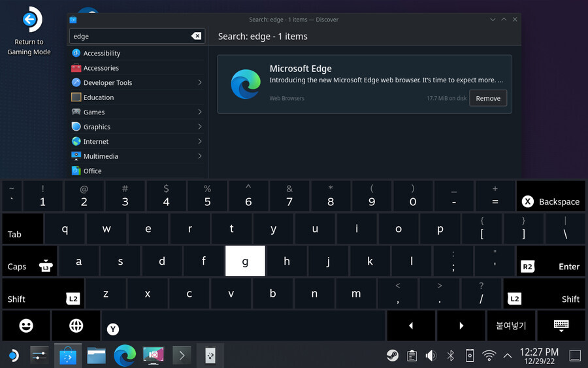Move cursor left with arrow key
The width and height of the screenshot is (588, 368).
411,326
